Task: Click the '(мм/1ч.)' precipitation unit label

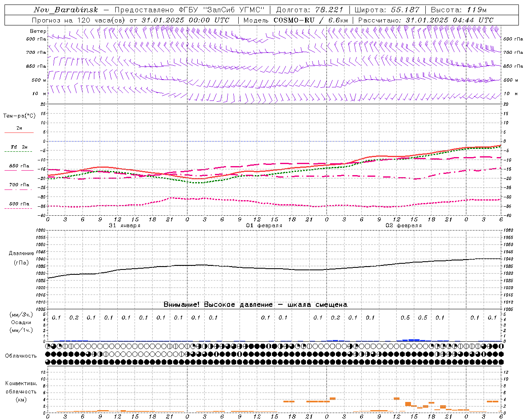Action: coord(21,330)
